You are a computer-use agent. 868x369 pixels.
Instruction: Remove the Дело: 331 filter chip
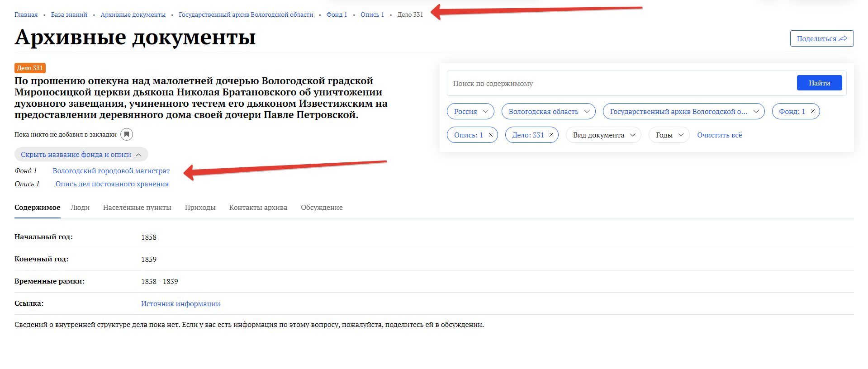pos(551,135)
